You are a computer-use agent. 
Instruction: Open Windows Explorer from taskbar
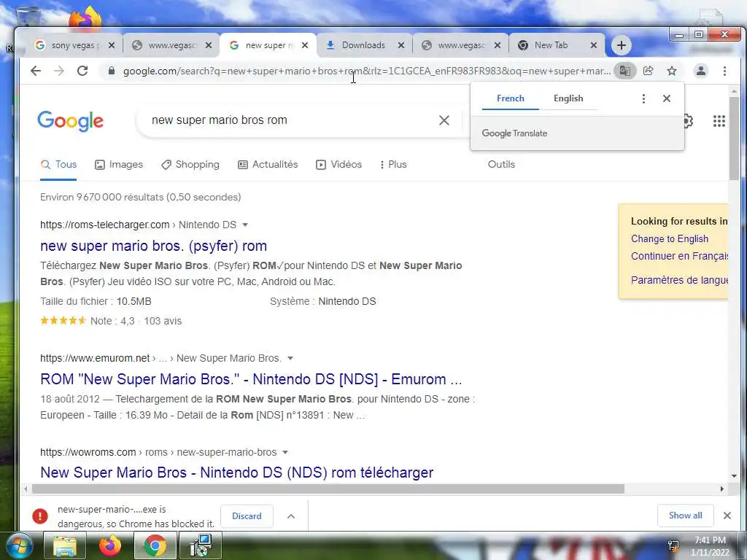pyautogui.click(x=65, y=545)
